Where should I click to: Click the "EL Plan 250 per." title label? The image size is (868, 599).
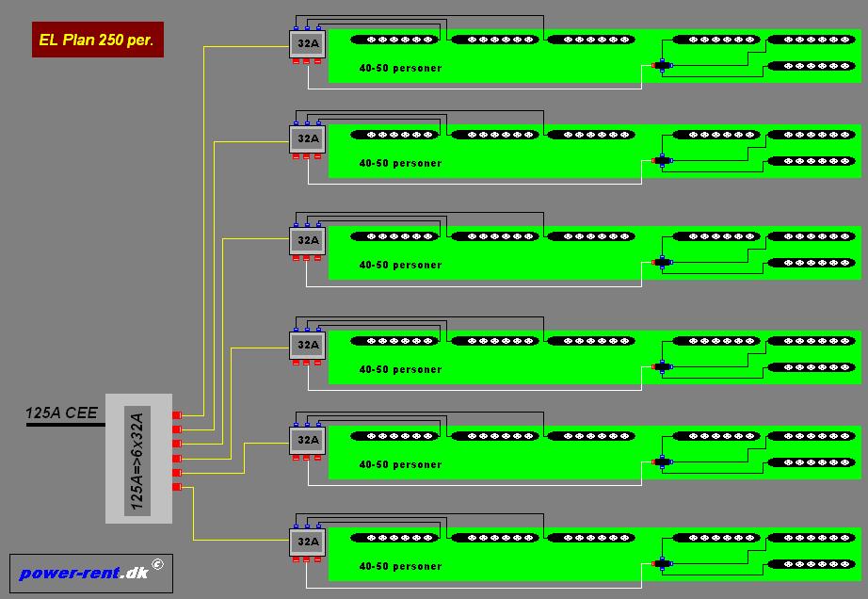97,40
